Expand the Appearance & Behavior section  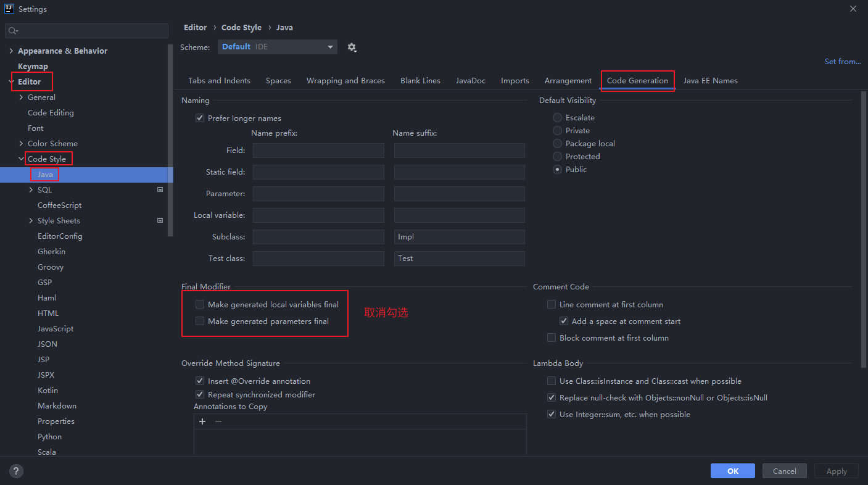click(x=10, y=51)
